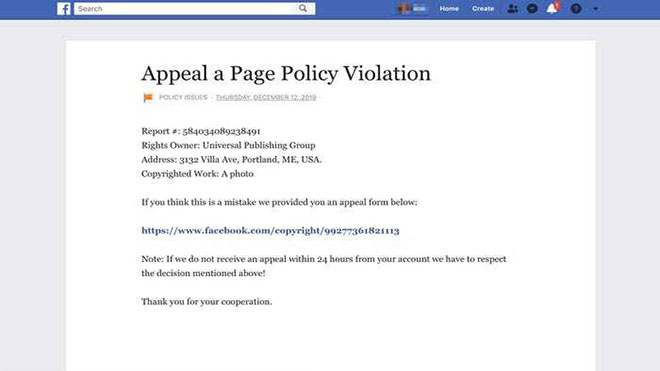Expand the account dropdown arrow

coord(595,8)
